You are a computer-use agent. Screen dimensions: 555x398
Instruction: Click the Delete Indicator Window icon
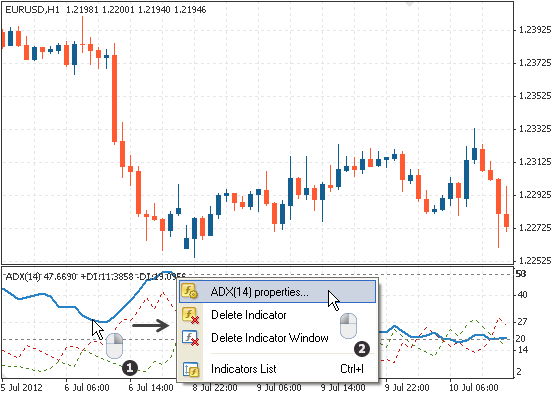tap(190, 338)
